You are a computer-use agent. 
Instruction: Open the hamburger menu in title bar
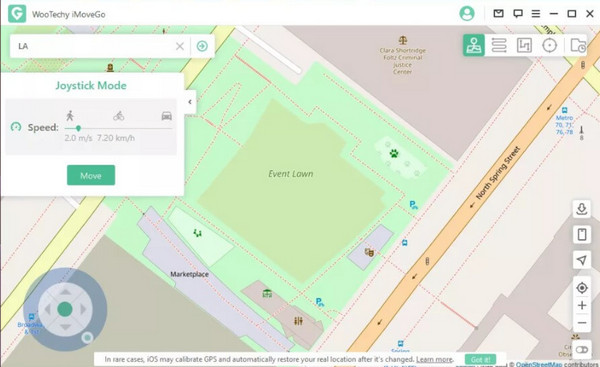coord(536,14)
